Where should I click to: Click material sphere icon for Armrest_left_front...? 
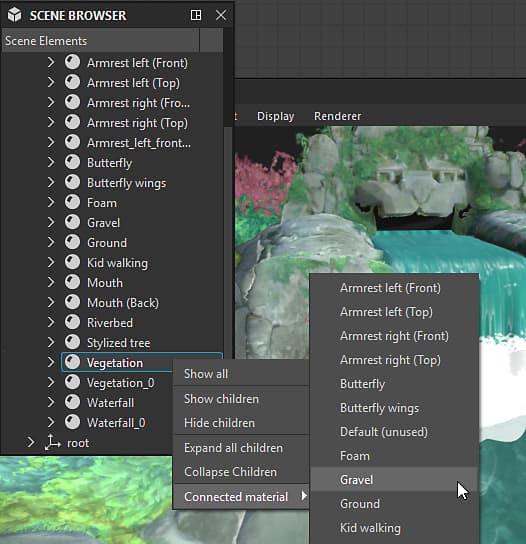coord(72,142)
